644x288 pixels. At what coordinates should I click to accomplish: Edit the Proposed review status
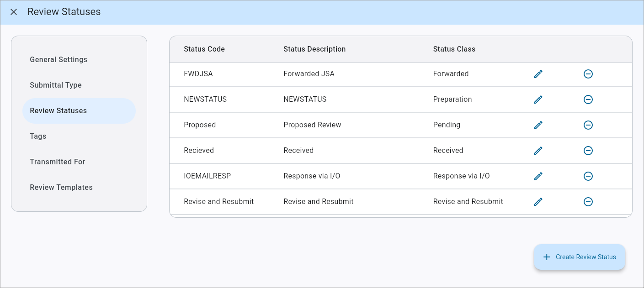pos(538,125)
